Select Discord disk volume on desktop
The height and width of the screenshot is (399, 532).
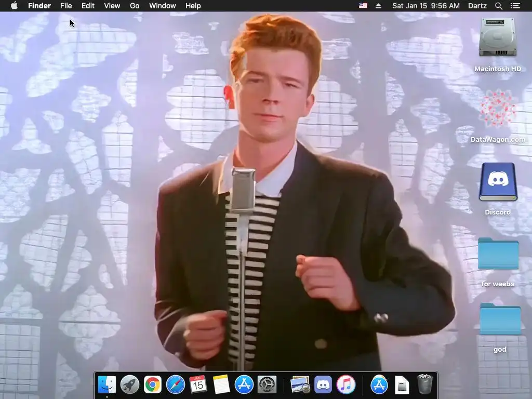pyautogui.click(x=498, y=182)
